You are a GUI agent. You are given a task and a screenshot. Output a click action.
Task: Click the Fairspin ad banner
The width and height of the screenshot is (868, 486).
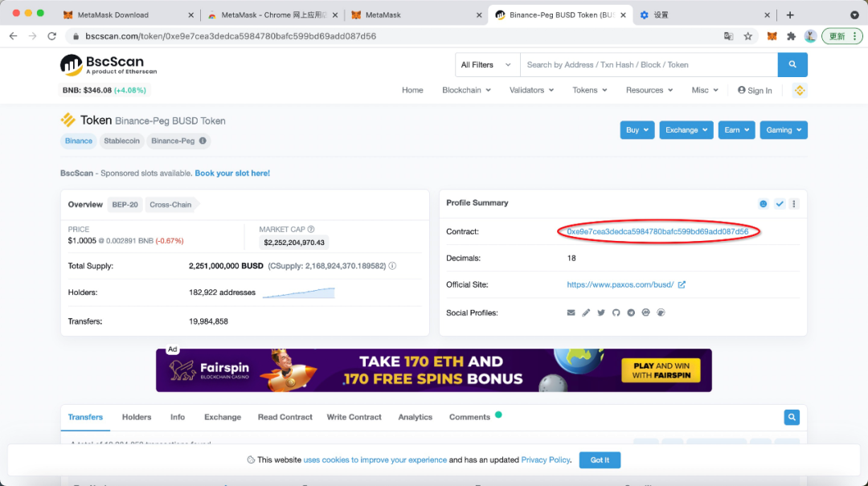[x=434, y=370]
